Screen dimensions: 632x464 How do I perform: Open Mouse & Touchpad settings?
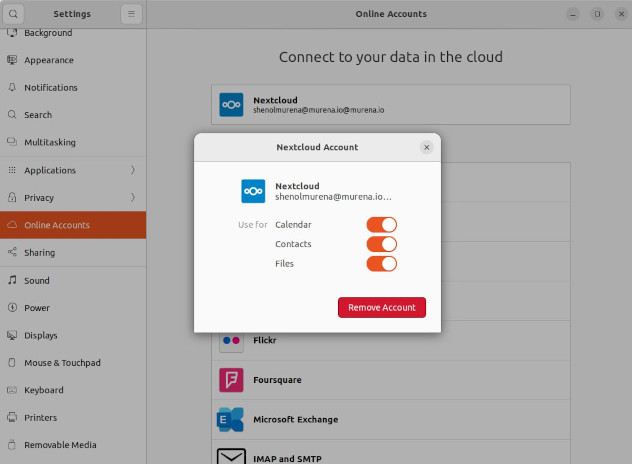pos(62,363)
